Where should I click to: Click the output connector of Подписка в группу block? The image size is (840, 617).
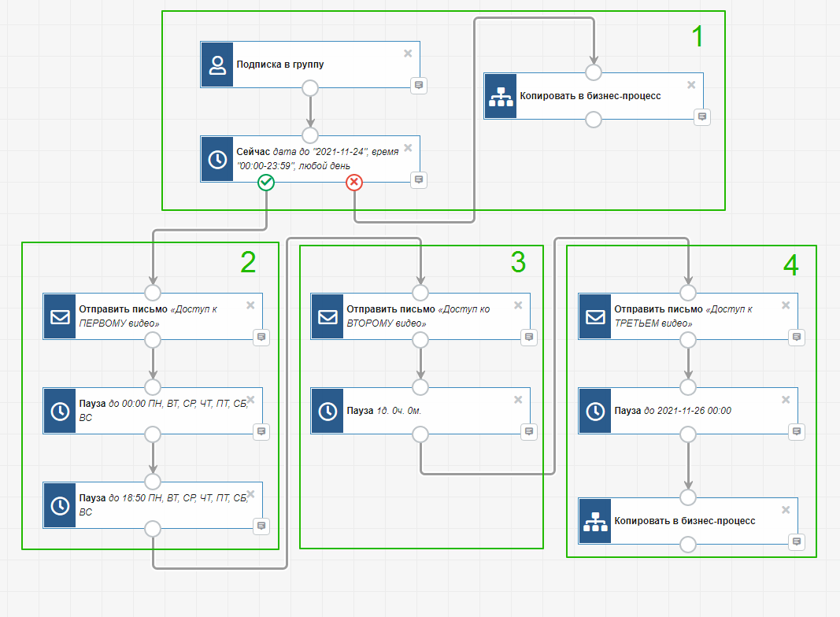pyautogui.click(x=310, y=87)
